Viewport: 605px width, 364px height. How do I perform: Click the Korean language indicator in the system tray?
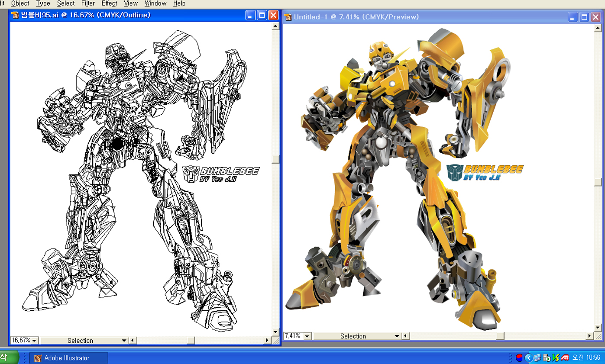pos(519,358)
